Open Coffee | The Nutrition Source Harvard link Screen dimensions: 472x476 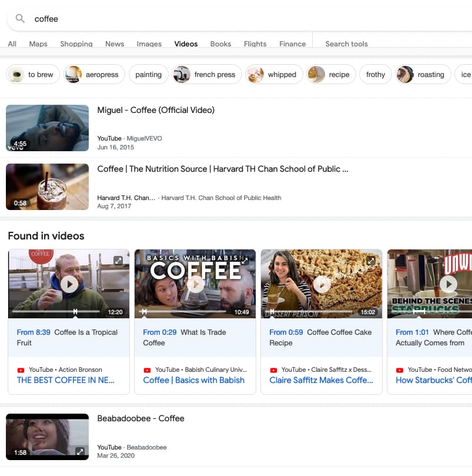point(223,169)
